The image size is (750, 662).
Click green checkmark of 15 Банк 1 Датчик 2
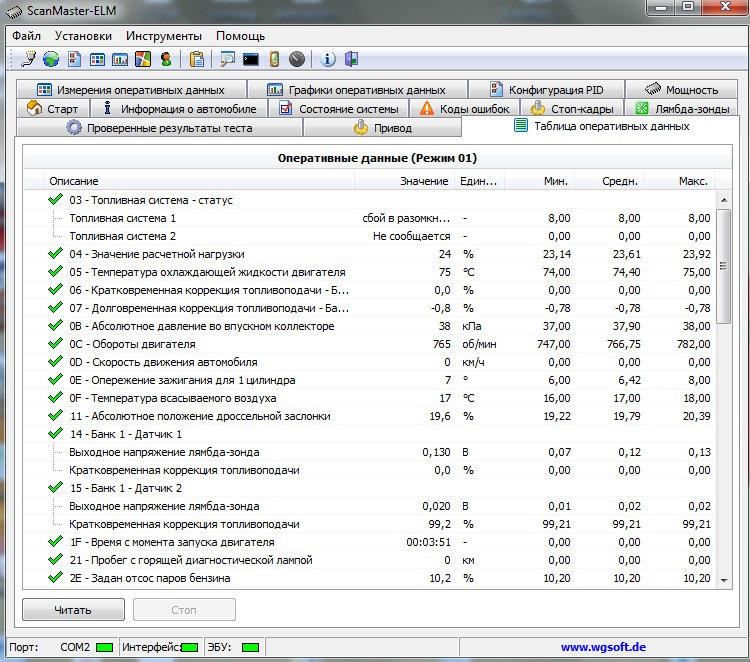click(55, 487)
